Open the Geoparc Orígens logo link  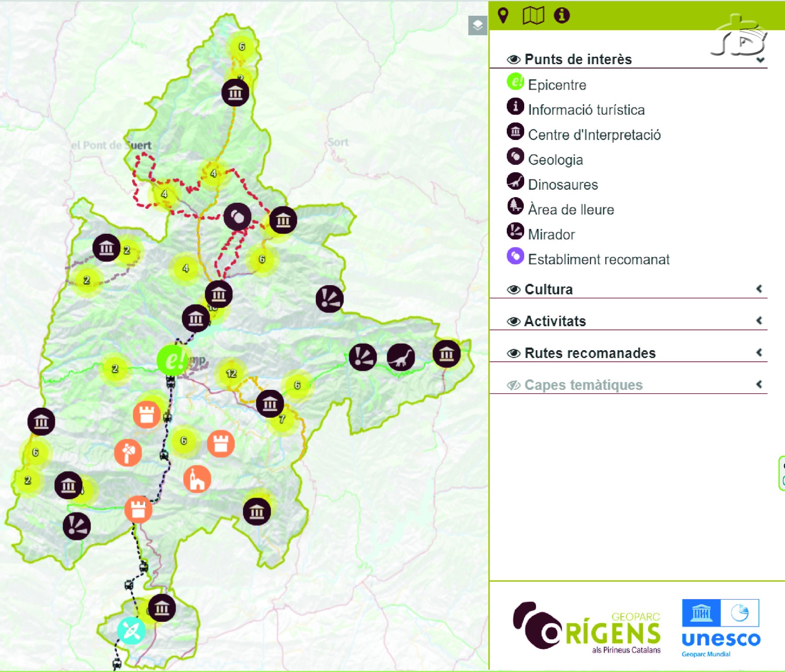coord(587,628)
